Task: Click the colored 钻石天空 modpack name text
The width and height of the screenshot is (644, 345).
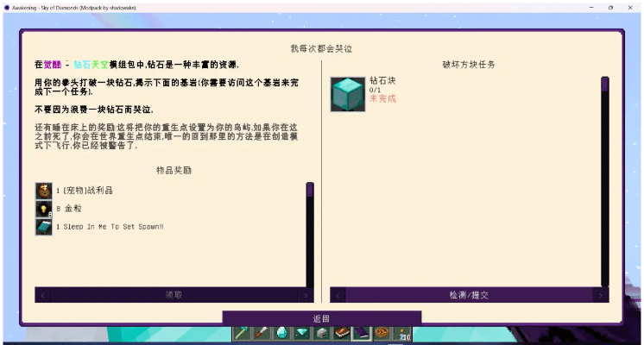Action: [x=92, y=65]
